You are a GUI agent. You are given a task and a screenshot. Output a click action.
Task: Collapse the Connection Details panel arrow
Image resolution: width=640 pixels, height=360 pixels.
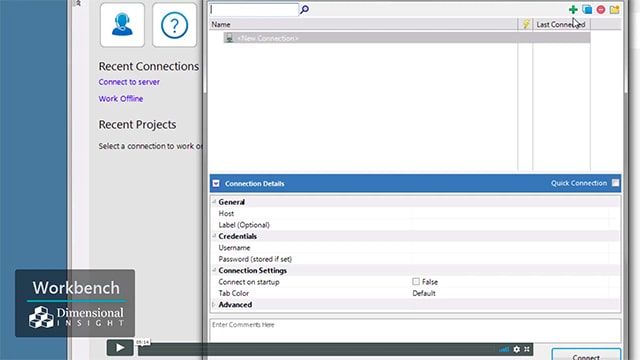[216, 184]
